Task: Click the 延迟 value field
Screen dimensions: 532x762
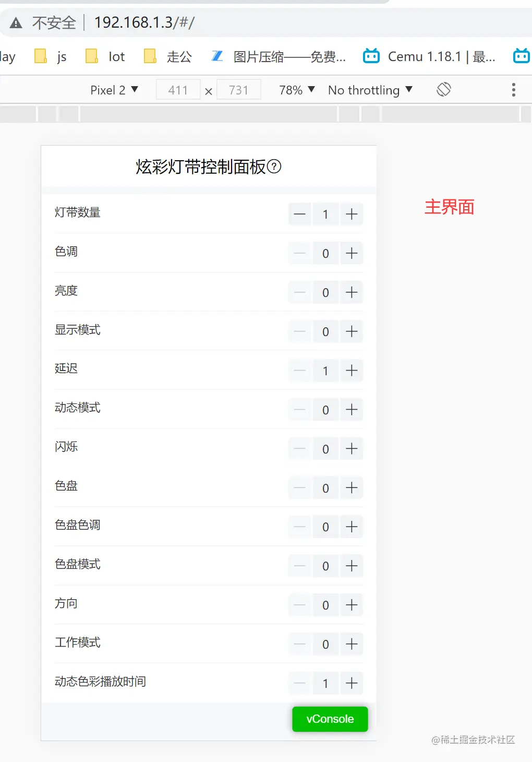Action: coord(325,371)
